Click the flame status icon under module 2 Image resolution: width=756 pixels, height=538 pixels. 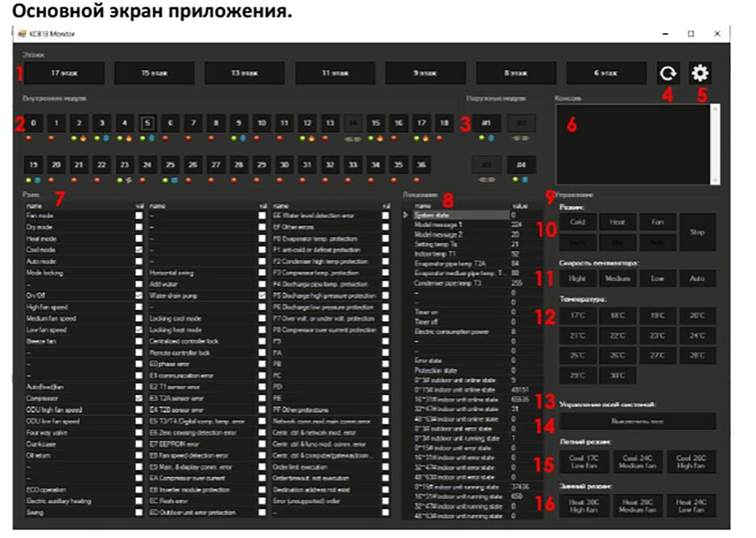point(83,138)
